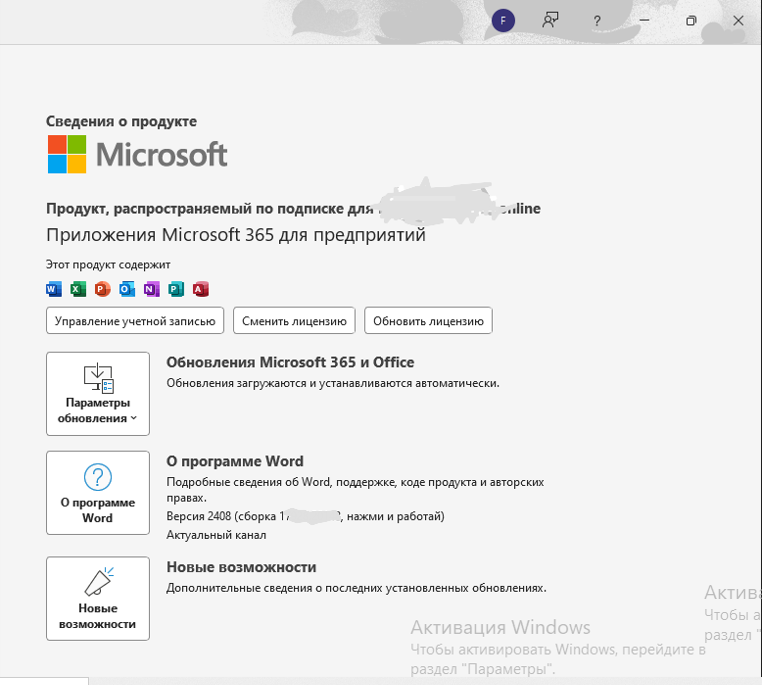Open Help using the question mark icon
The width and height of the screenshot is (762, 685).
[597, 20]
